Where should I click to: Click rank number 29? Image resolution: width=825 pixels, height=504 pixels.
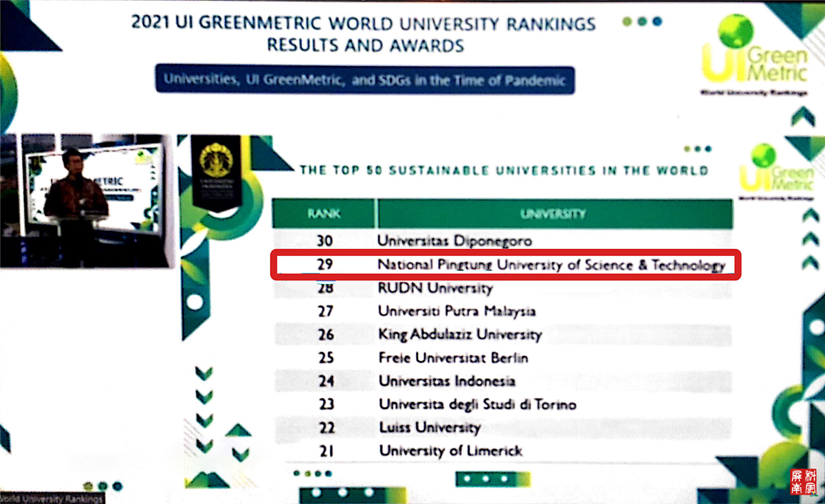[325, 265]
